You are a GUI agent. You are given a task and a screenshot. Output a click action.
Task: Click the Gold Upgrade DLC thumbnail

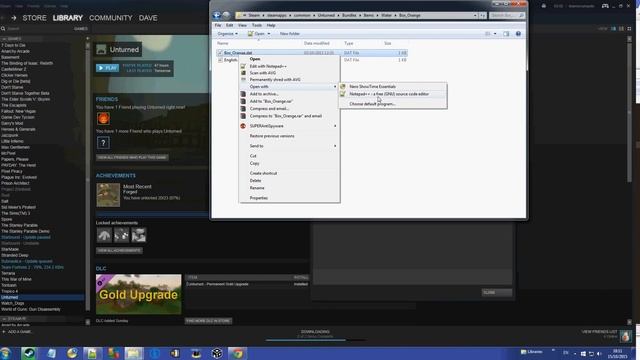click(x=138, y=294)
